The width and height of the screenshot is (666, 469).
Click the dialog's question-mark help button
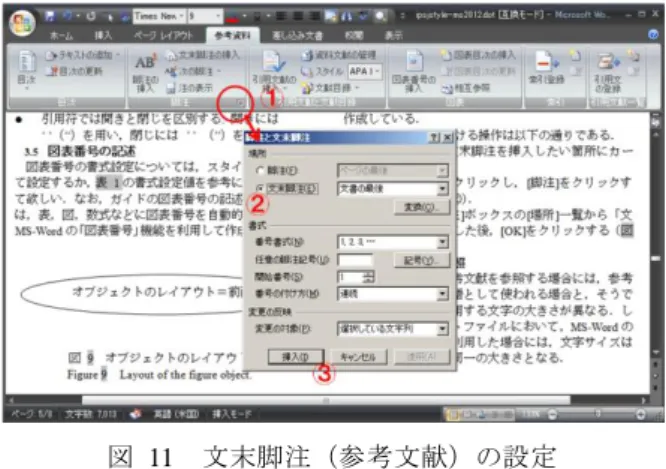[x=435, y=137]
